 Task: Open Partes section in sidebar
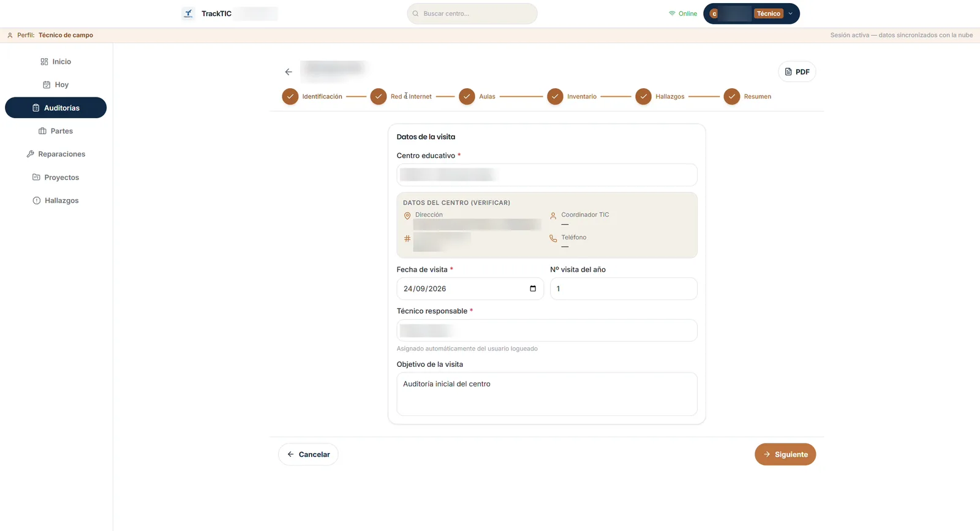[56, 131]
